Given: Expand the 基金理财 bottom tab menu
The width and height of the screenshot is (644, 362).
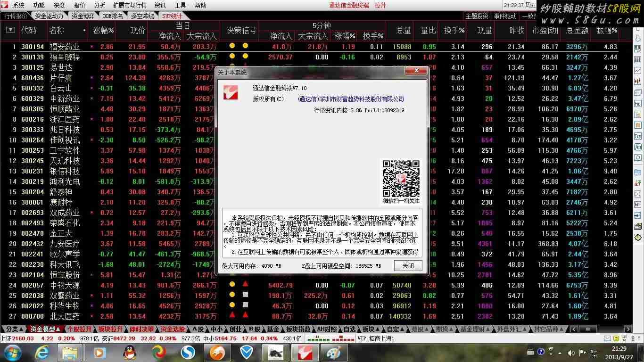Looking at the screenshot, I should coord(475,329).
